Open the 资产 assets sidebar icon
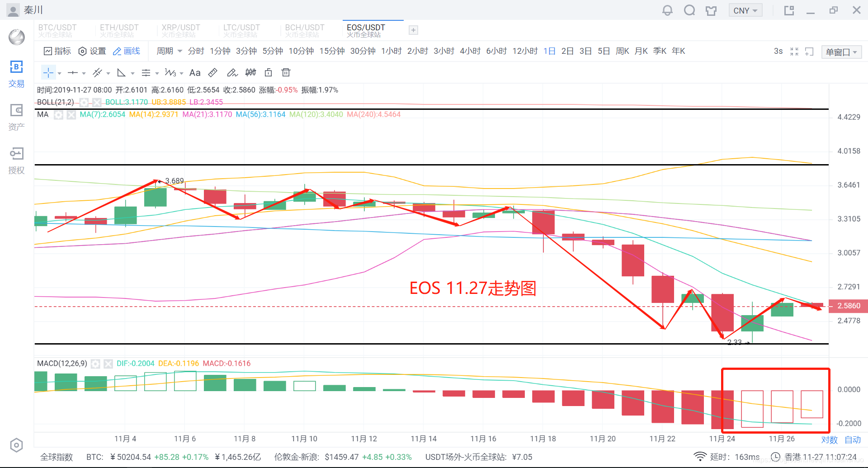The width and height of the screenshot is (868, 468). click(16, 117)
